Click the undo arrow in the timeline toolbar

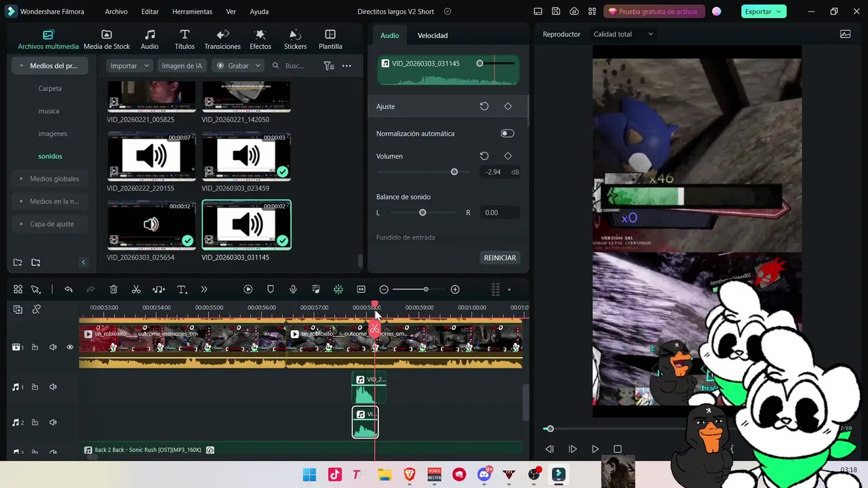(68, 289)
